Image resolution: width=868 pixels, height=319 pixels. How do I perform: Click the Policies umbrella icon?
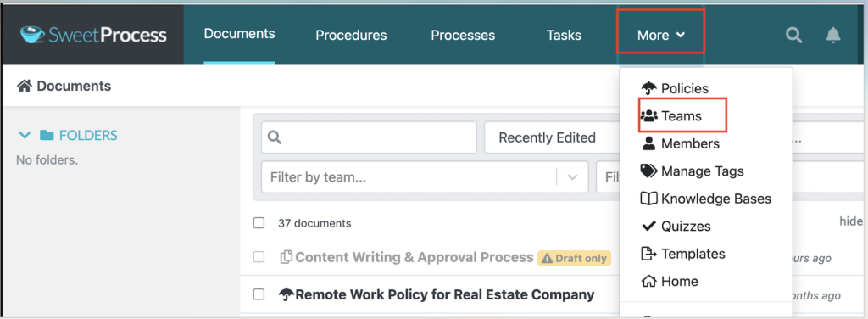click(x=648, y=88)
